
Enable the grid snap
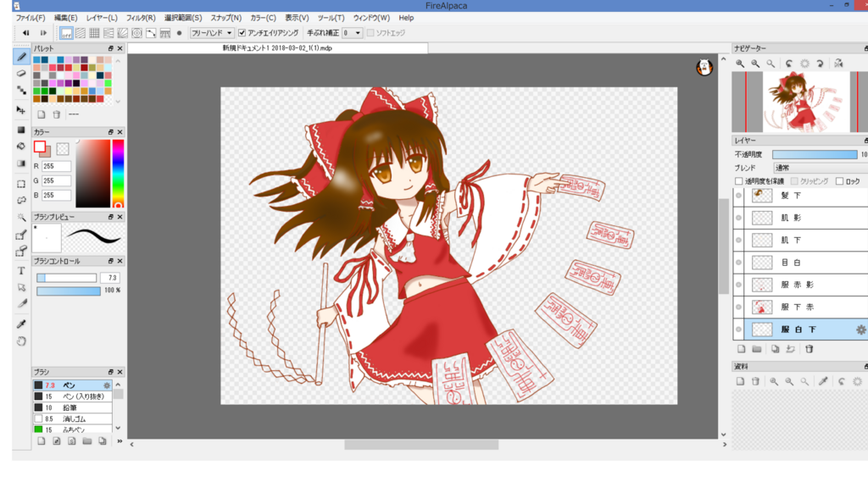click(95, 33)
